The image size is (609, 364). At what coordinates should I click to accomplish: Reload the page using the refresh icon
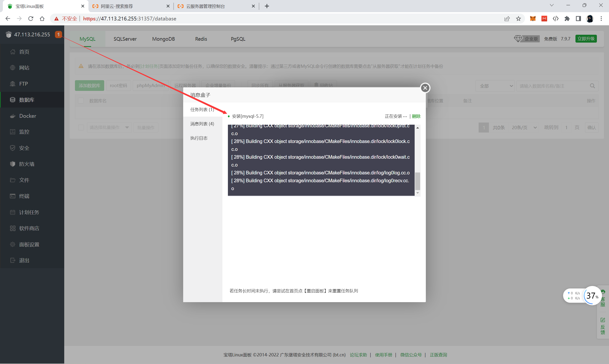pyautogui.click(x=31, y=19)
